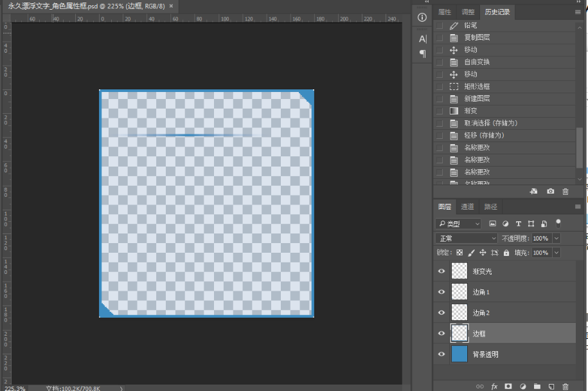Image resolution: width=588 pixels, height=391 pixels.
Task: Open the blend mode 正常 dropdown
Action: tap(467, 239)
